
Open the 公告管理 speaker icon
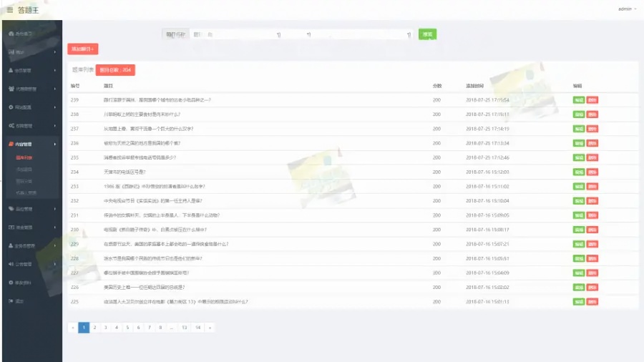(11, 263)
